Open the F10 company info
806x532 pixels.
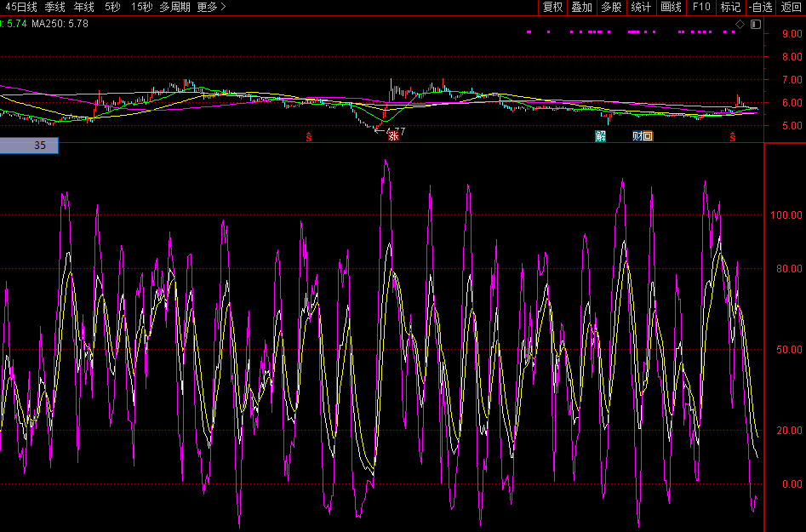(701, 7)
